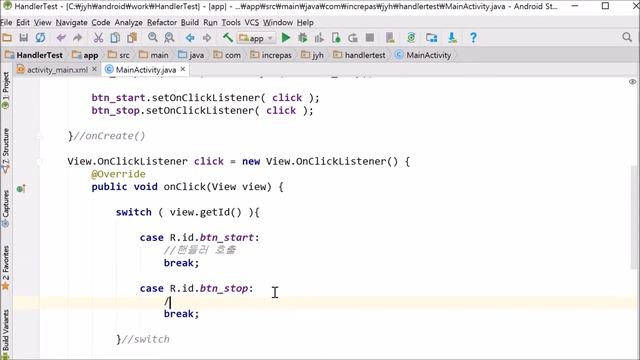640x360 pixels.
Task: Close the MainActivity.java tab
Action: pyautogui.click(x=183, y=69)
